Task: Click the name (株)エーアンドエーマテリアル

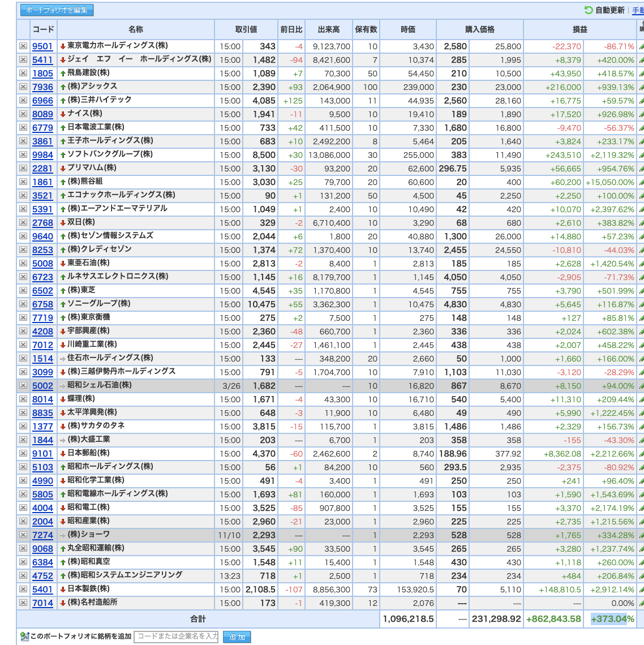Action: point(117,209)
